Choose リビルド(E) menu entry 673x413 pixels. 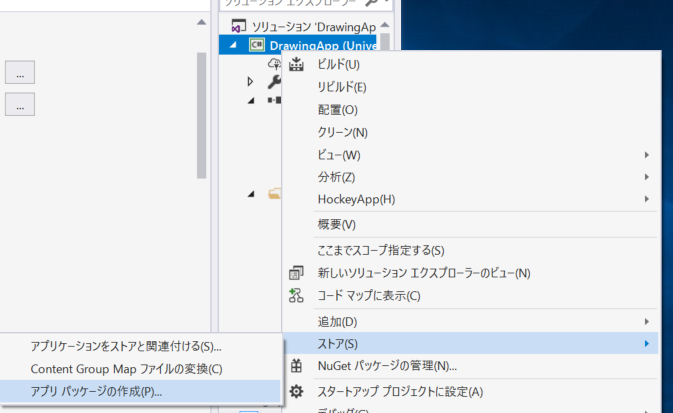tap(471, 87)
